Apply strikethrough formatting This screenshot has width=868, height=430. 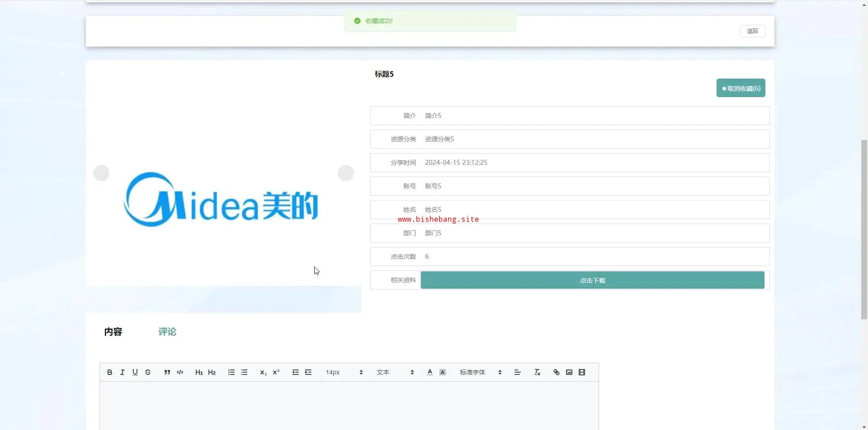[x=148, y=372]
